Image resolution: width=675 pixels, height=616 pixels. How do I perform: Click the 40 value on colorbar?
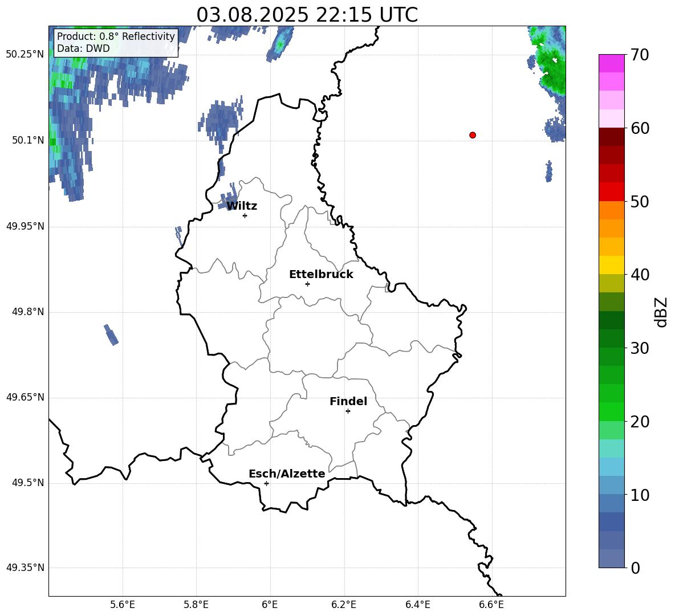[640, 275]
